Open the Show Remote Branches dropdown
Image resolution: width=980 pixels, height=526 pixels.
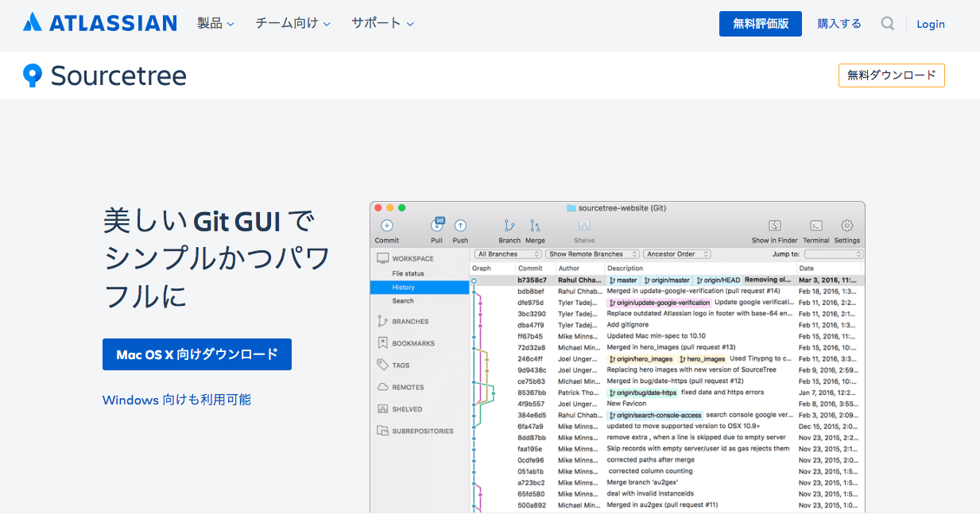click(592, 253)
